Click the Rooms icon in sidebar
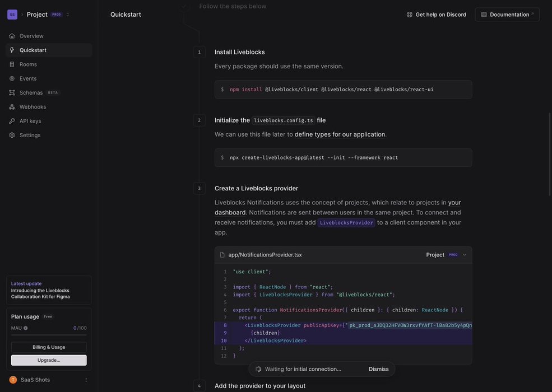 coord(12,64)
